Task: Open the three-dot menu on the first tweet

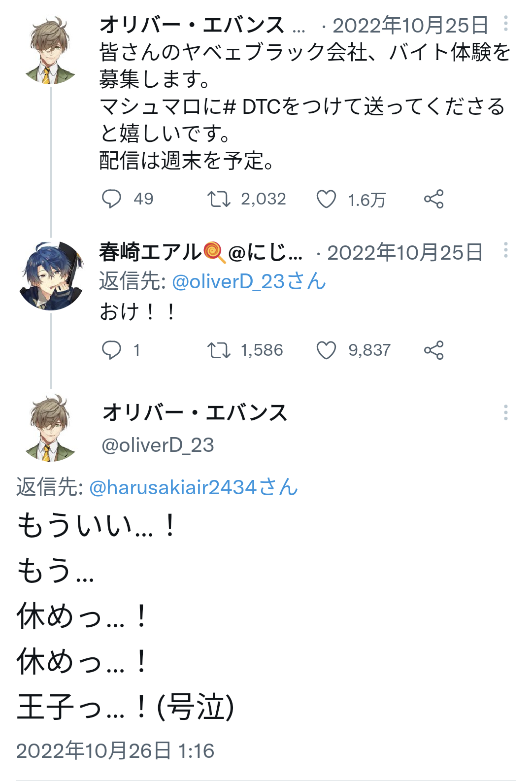Action: pyautogui.click(x=506, y=24)
